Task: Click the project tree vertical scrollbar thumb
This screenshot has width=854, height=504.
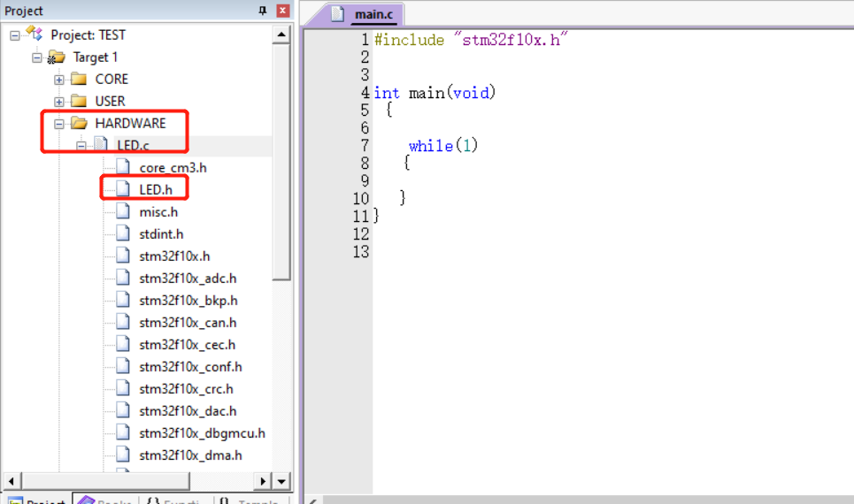Action: click(281, 162)
